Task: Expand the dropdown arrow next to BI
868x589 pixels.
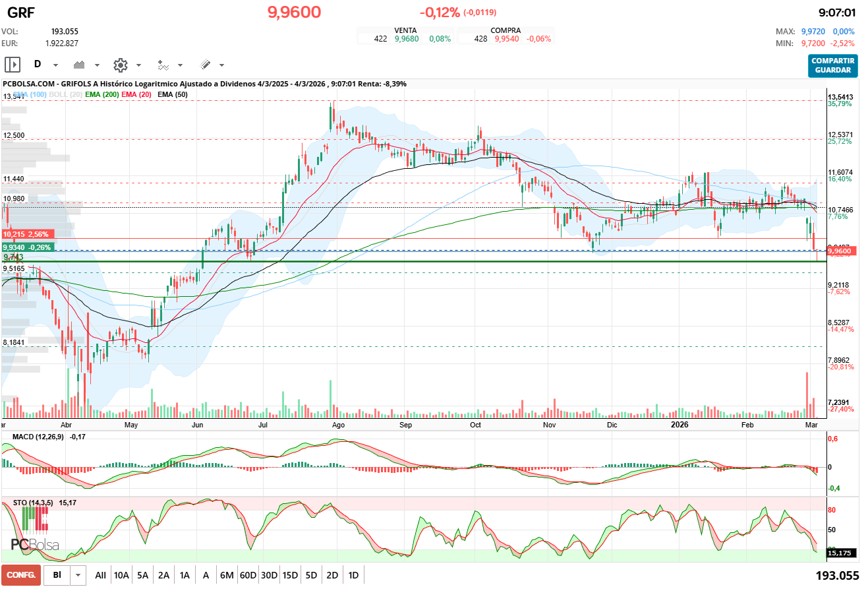Action: coord(78,575)
